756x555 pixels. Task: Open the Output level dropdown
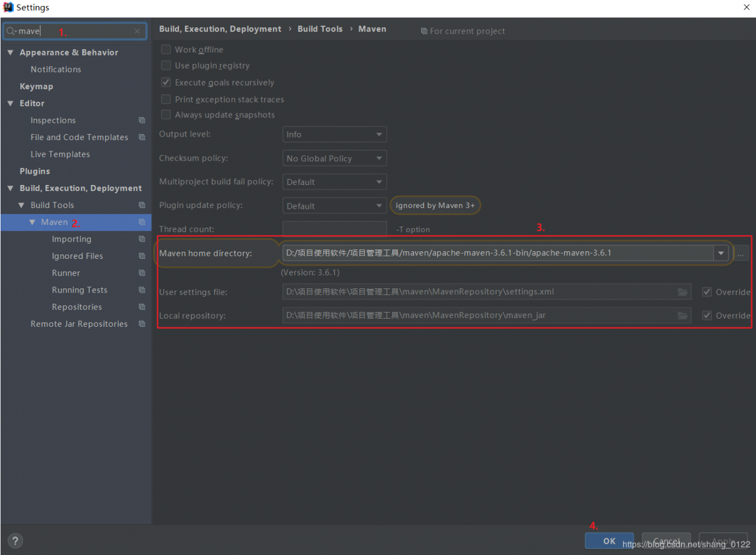[x=335, y=135]
